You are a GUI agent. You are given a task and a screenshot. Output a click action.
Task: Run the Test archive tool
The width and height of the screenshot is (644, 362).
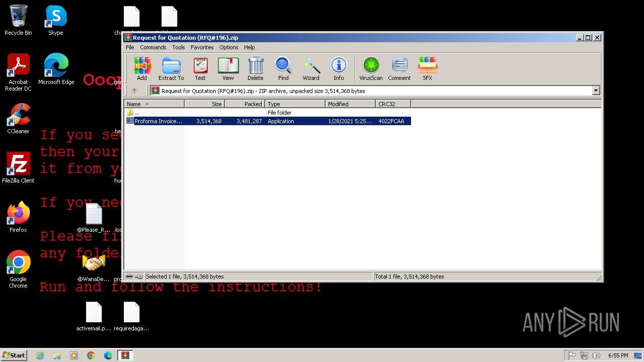(x=200, y=69)
